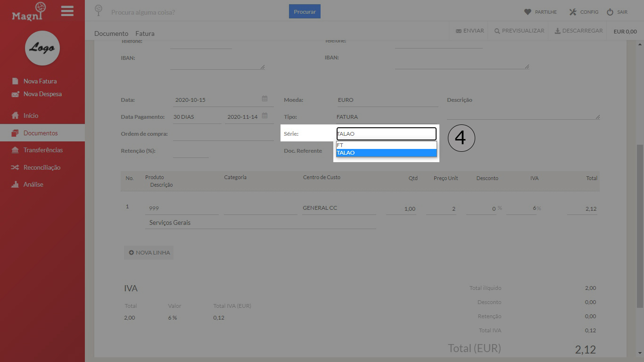This screenshot has width=644, height=362.
Task: Click the Descarregar download icon
Action: (x=557, y=31)
